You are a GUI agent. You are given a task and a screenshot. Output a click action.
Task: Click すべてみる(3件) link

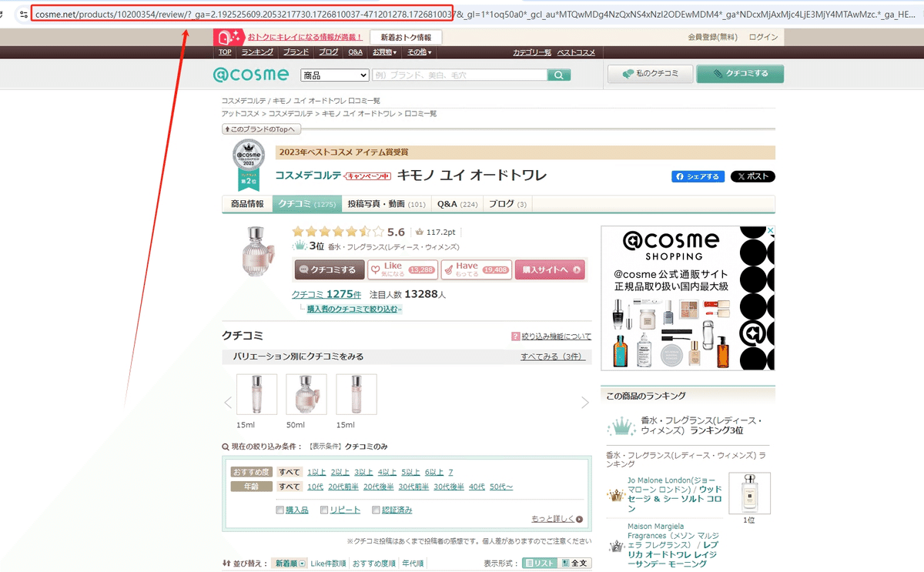[553, 357]
